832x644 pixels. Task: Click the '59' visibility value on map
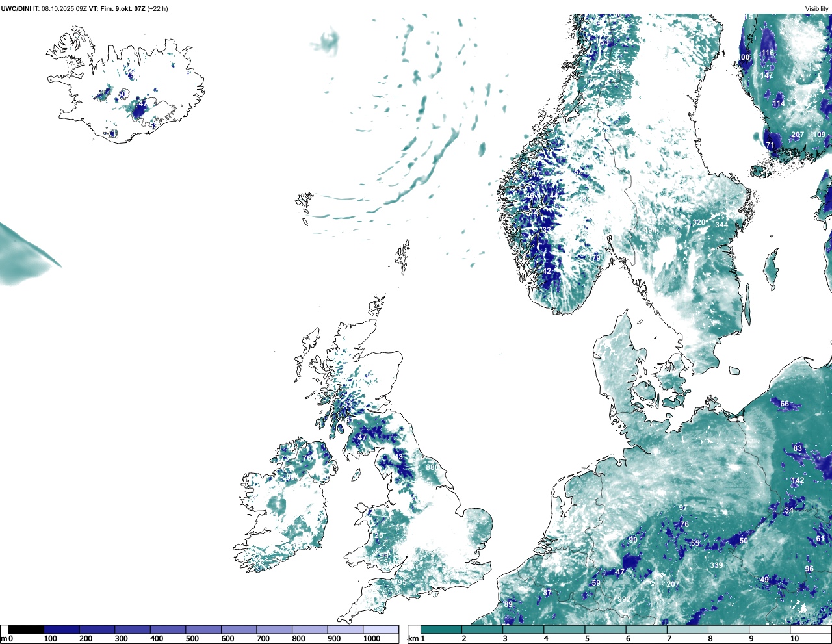tap(596, 583)
